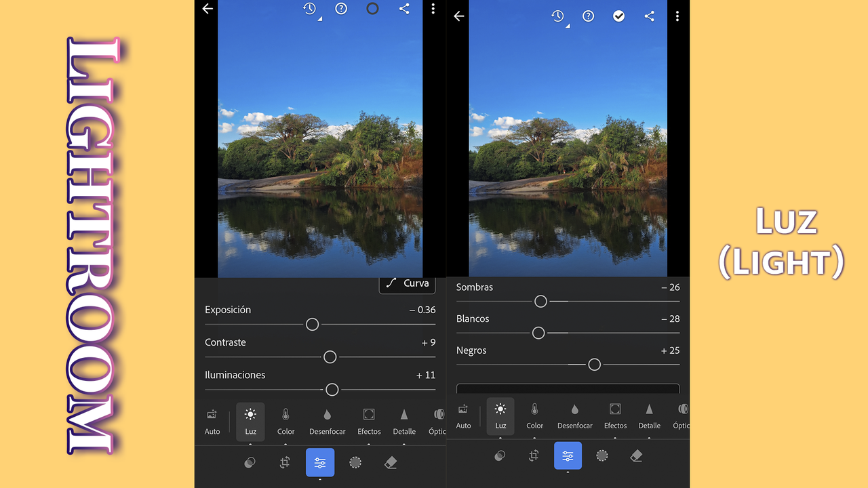Image resolution: width=868 pixels, height=488 pixels.
Task: Select Detalle tab in right screen
Action: point(649,417)
